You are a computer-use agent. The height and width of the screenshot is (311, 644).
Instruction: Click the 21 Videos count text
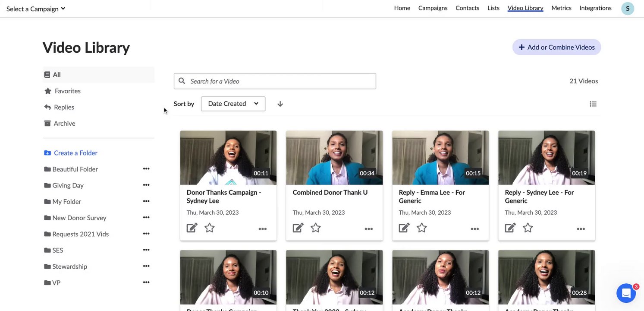[x=584, y=81]
